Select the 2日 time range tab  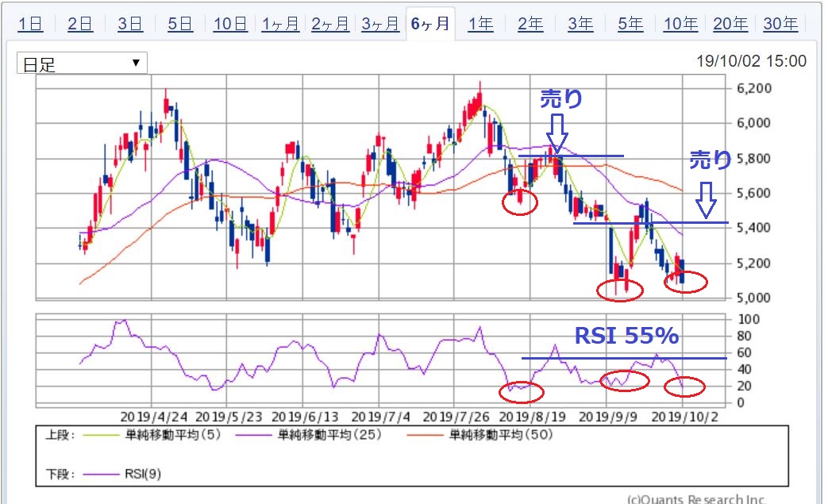(80, 24)
